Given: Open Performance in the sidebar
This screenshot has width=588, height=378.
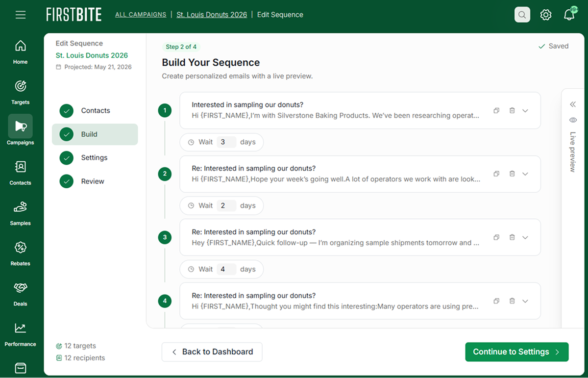Looking at the screenshot, I should pyautogui.click(x=21, y=334).
